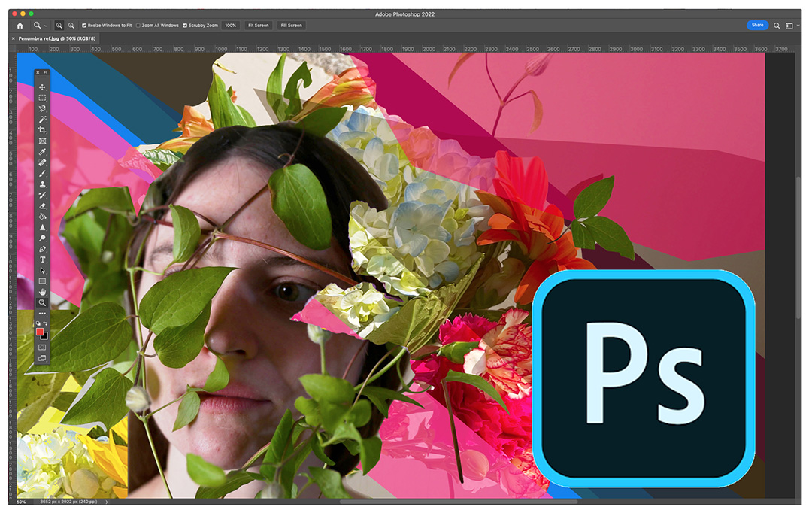Select the Healing Brush tool

point(42,162)
